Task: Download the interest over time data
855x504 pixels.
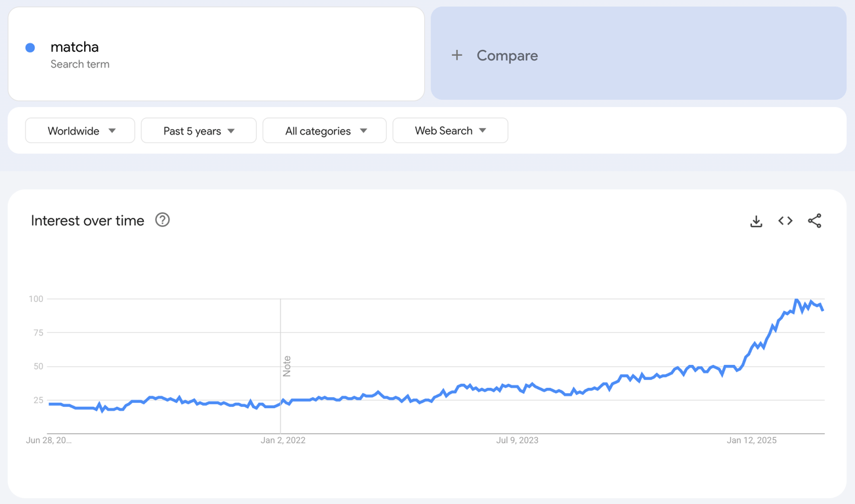Action: [756, 221]
